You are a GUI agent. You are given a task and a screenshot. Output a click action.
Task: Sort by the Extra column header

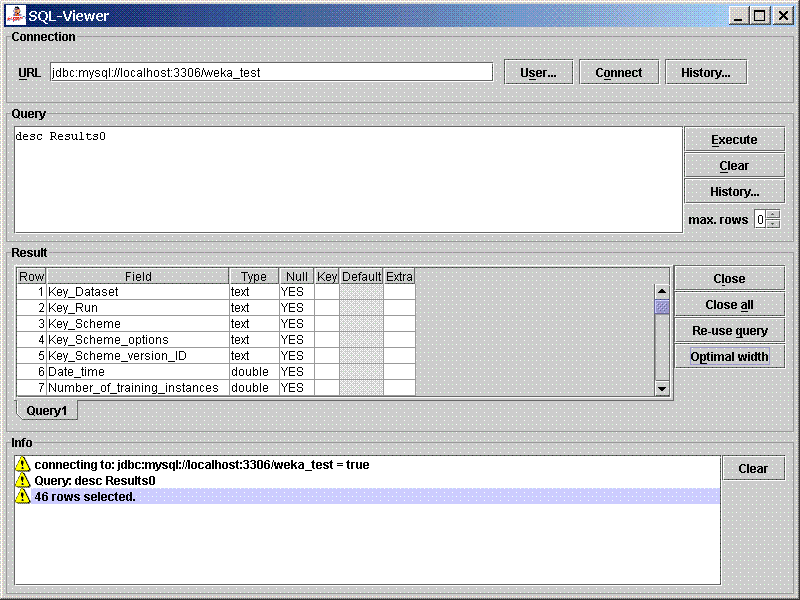click(399, 277)
